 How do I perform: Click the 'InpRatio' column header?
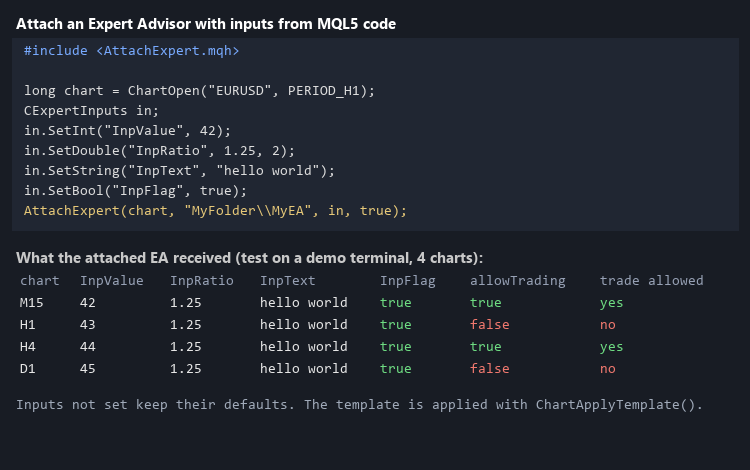202,281
